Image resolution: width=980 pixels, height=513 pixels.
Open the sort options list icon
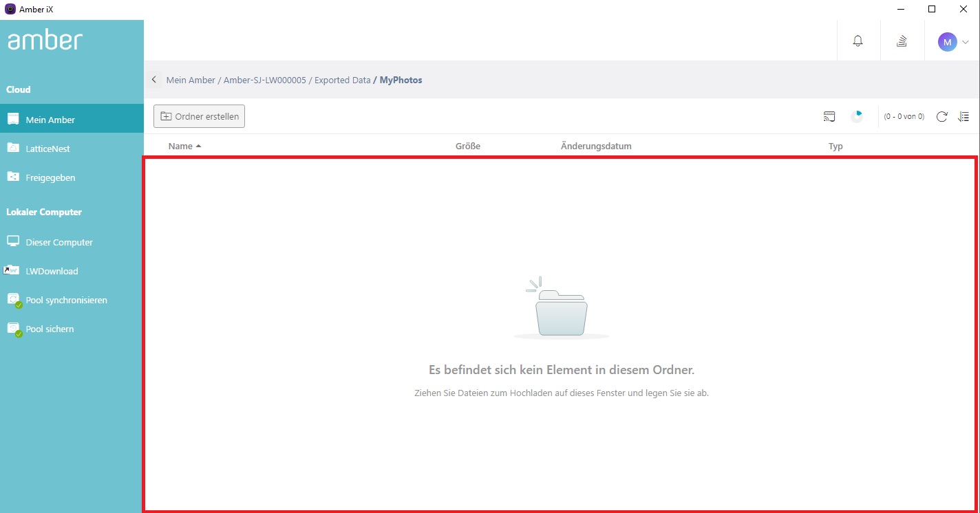coord(963,117)
